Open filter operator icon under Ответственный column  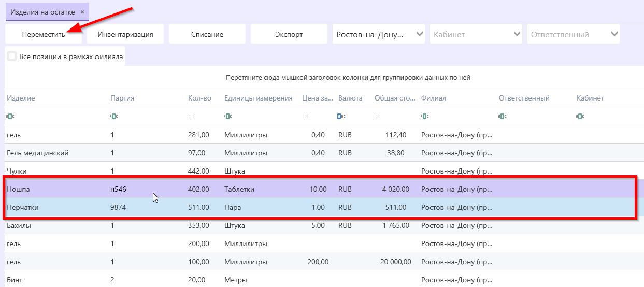(502, 117)
